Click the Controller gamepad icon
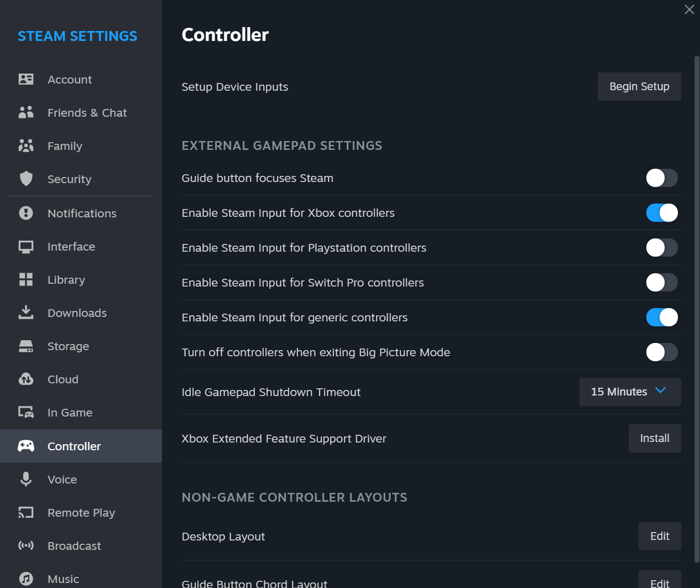The image size is (700, 588). coord(26,446)
